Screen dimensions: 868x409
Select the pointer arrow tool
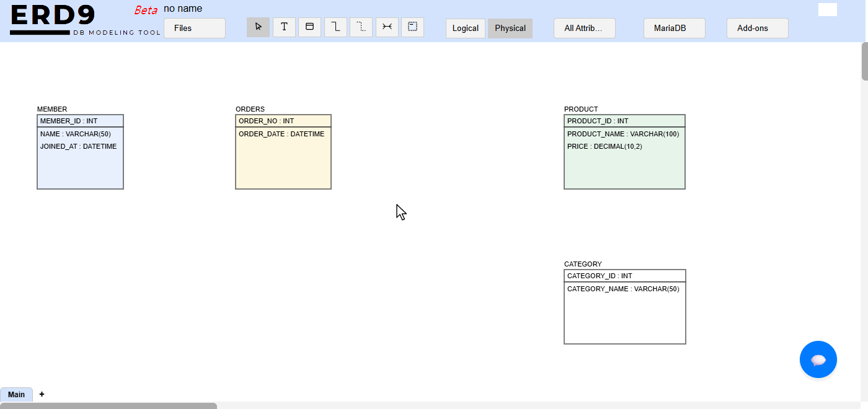tap(258, 27)
